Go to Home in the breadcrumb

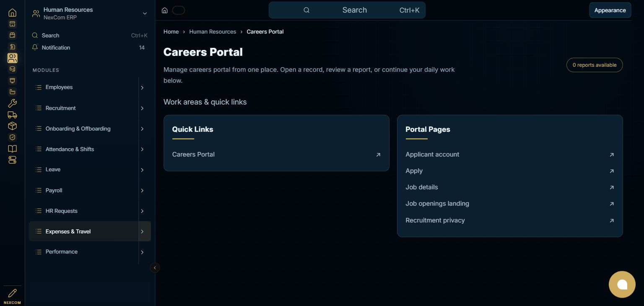[x=171, y=31]
